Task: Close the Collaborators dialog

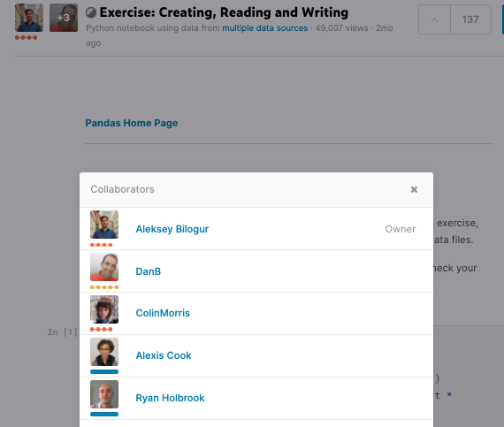Action: coord(414,189)
